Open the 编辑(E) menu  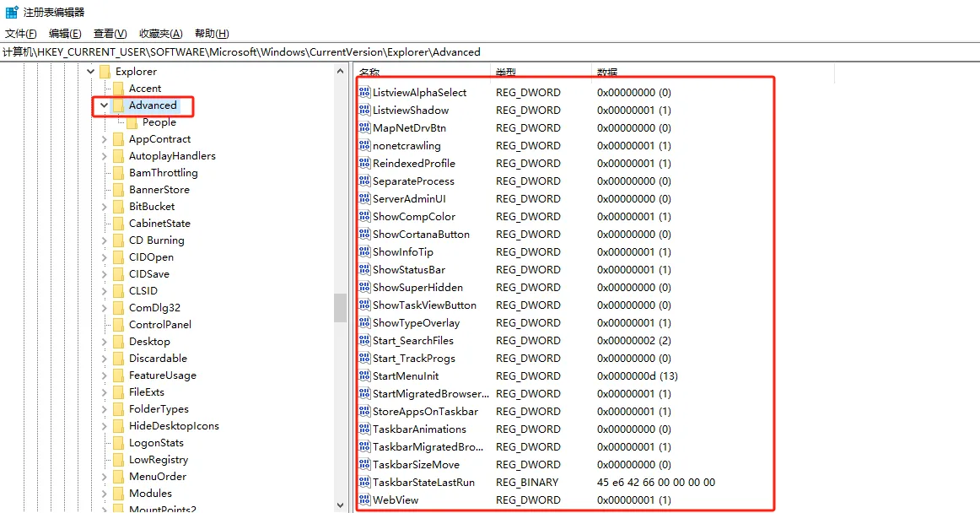click(65, 34)
